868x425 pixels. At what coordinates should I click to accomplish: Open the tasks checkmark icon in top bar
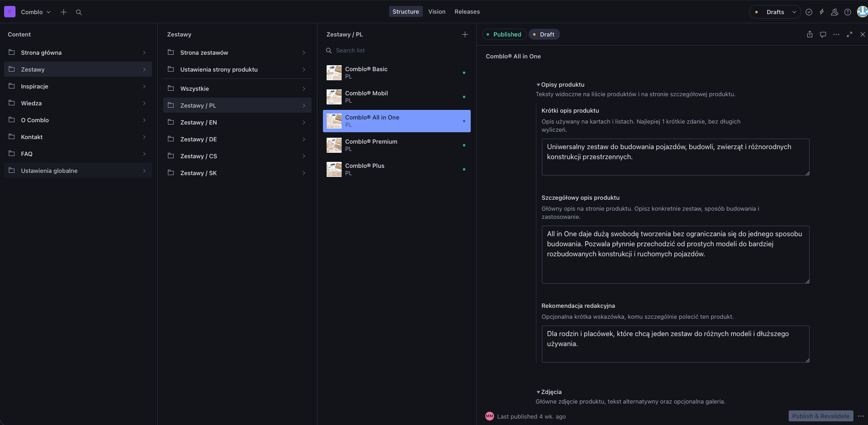[x=809, y=12]
